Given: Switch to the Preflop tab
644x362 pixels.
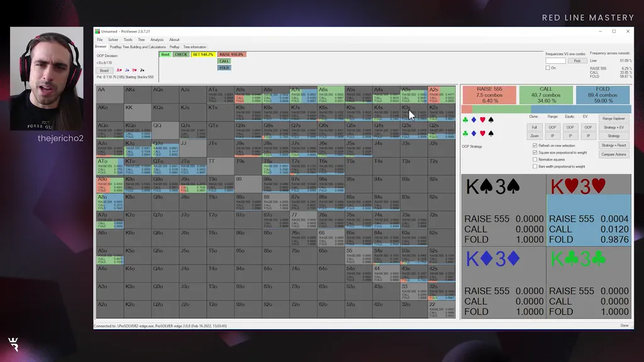Looking at the screenshot, I should (x=175, y=47).
